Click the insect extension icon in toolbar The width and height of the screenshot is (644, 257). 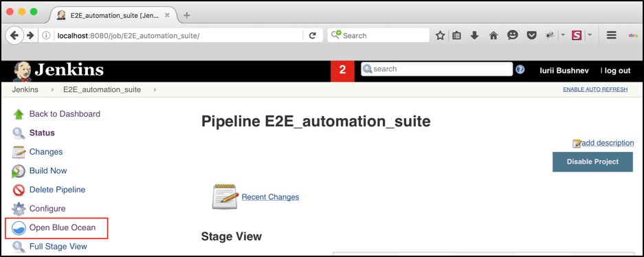coord(551,36)
